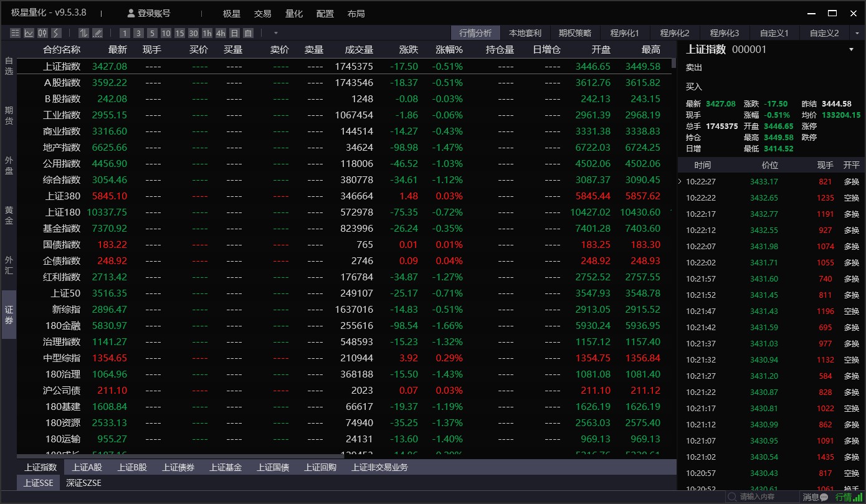Set chart period to 1 minute
Screen dimensions: 866x504
pos(125,33)
